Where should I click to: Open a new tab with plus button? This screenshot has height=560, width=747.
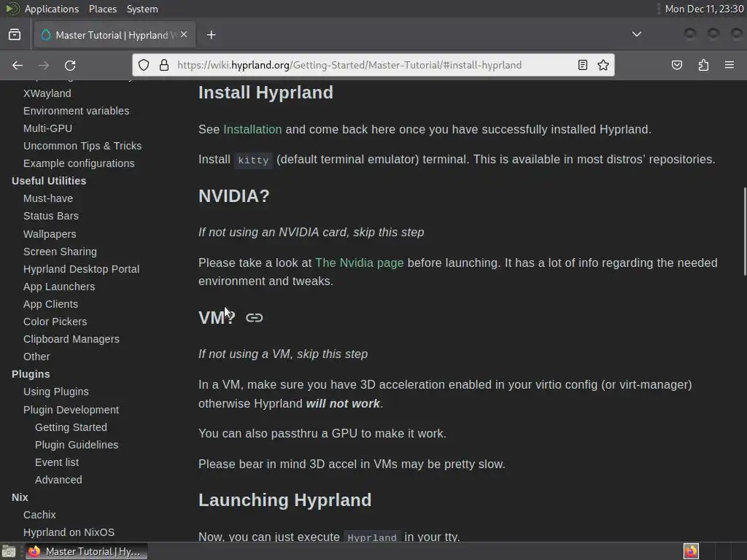click(211, 35)
